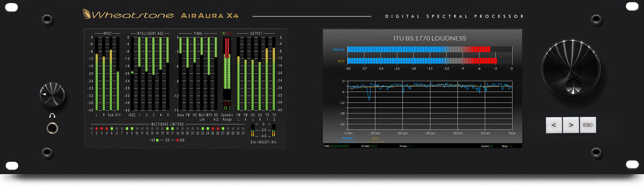
Task: Click the 10 S loudness bar meter
Action: [x=430, y=61]
